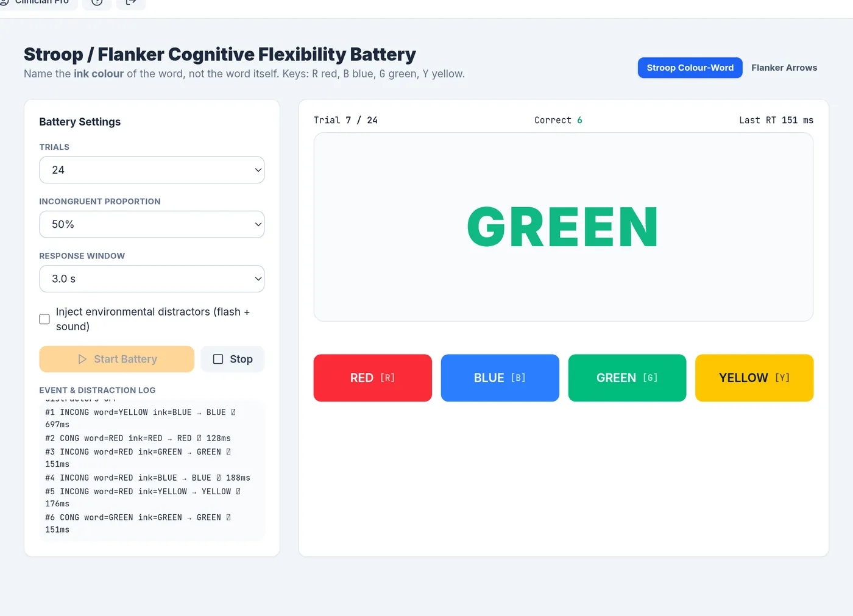
Task: Select log entry #1 INCONG word=YELLOW ink=BLUE
Action: click(x=152, y=419)
